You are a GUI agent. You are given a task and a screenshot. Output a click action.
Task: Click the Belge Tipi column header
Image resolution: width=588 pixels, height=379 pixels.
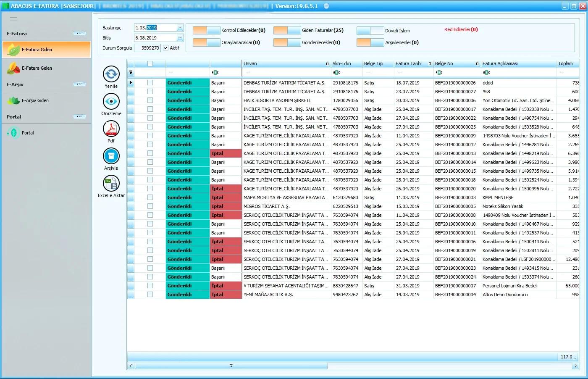(378, 63)
